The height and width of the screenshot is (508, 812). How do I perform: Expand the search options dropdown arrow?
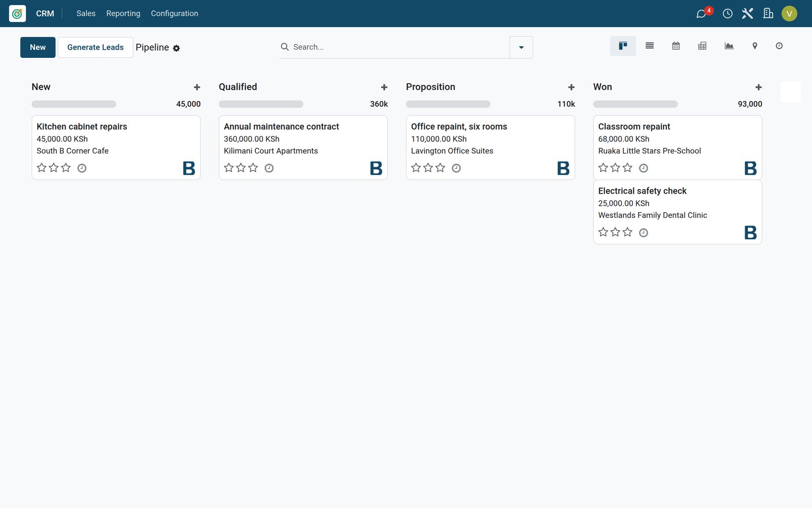[x=521, y=47]
